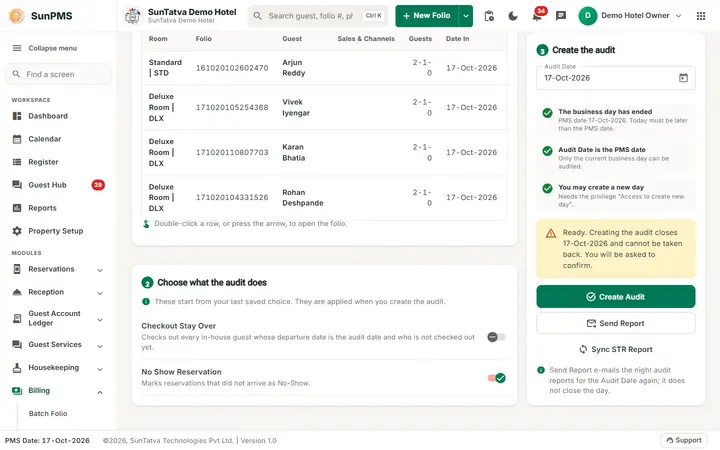Go to Calendar in the sidebar
720x450 pixels.
point(45,139)
